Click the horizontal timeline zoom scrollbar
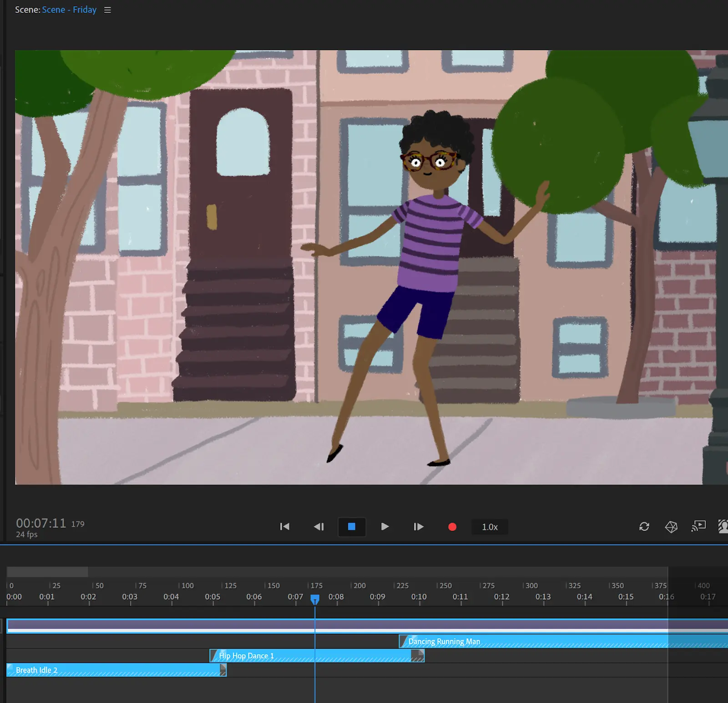 [x=47, y=572]
